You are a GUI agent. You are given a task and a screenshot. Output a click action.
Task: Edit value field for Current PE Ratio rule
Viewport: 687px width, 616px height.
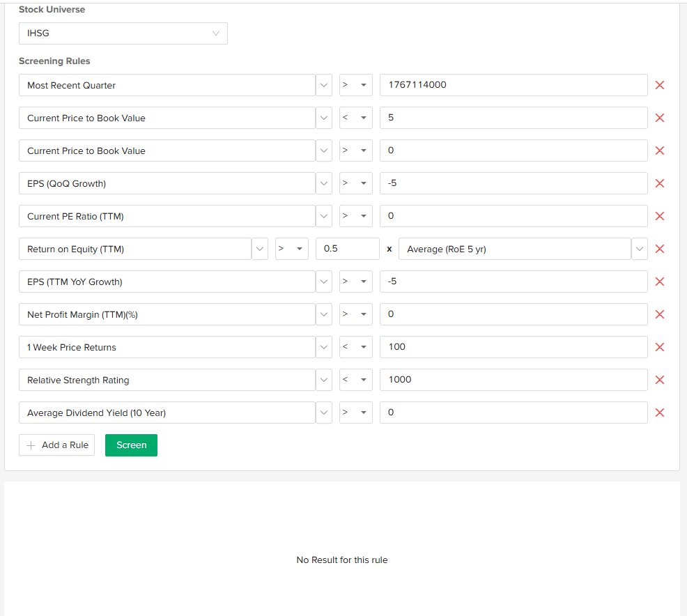[x=514, y=216]
